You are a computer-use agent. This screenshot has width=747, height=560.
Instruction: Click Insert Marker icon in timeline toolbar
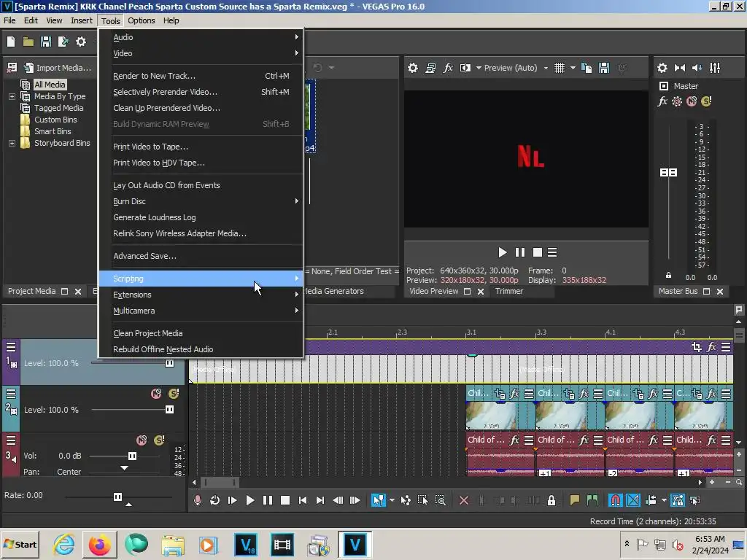pyautogui.click(x=575, y=500)
